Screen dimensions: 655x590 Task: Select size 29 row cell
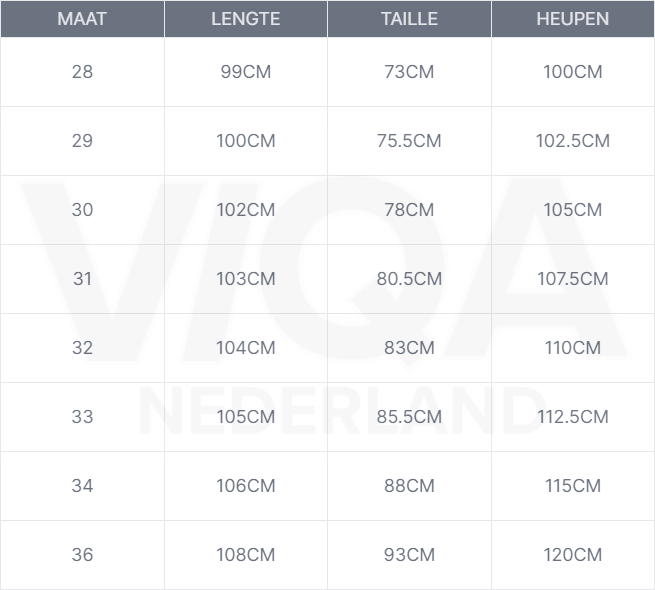pyautogui.click(x=82, y=141)
